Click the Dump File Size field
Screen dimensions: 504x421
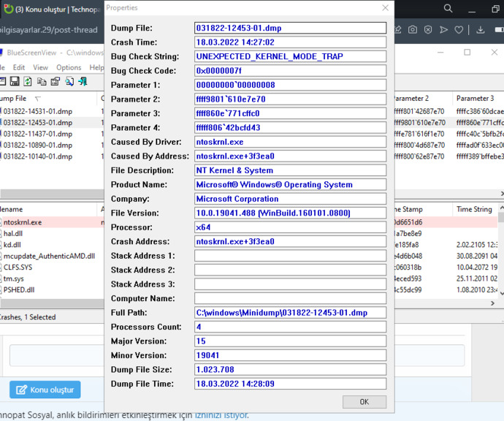click(x=290, y=370)
